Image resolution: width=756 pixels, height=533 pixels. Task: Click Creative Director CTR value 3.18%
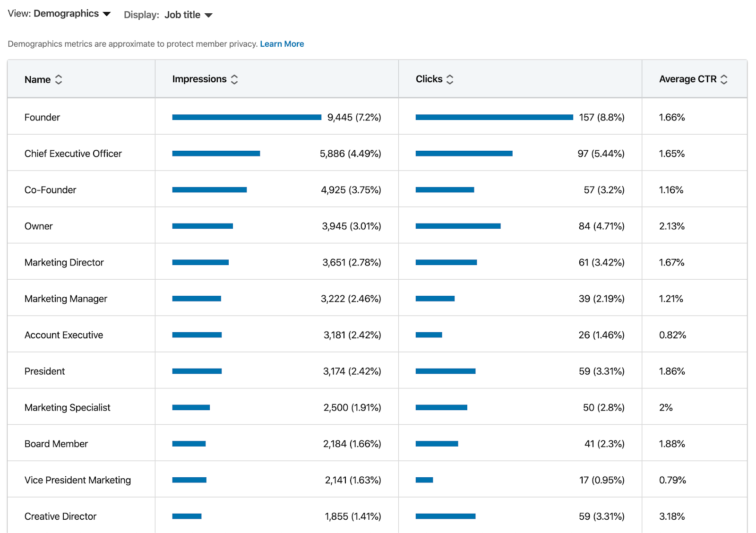coord(672,516)
